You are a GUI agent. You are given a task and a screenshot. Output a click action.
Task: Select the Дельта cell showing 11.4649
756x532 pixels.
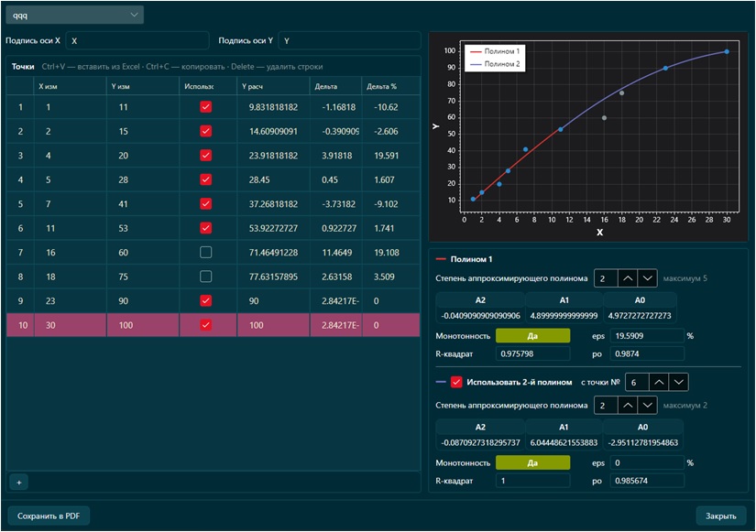336,252
